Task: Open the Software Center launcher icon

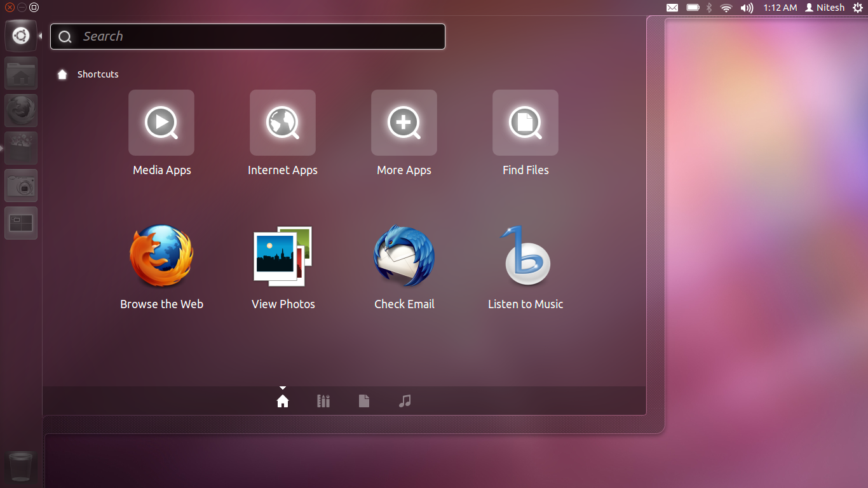Action: (21, 148)
